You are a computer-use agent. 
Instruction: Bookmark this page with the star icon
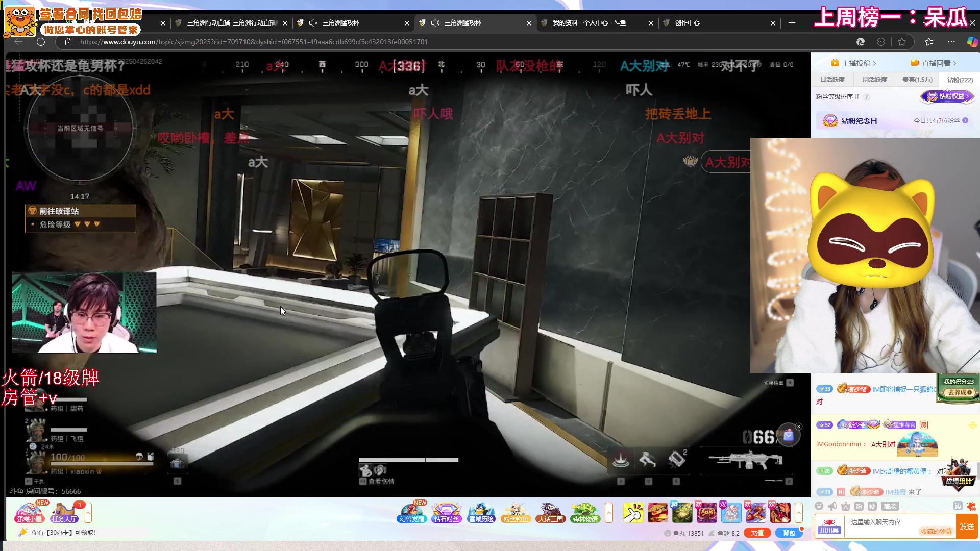[902, 42]
